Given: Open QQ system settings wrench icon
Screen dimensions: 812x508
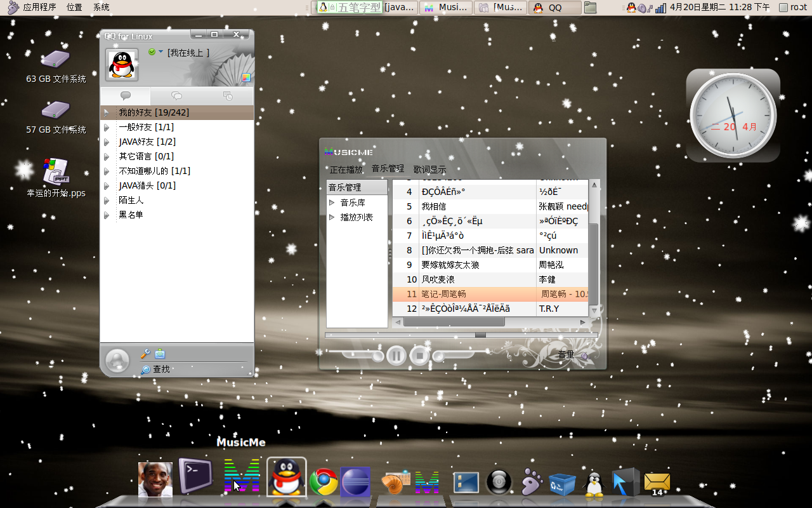Looking at the screenshot, I should pos(145,354).
